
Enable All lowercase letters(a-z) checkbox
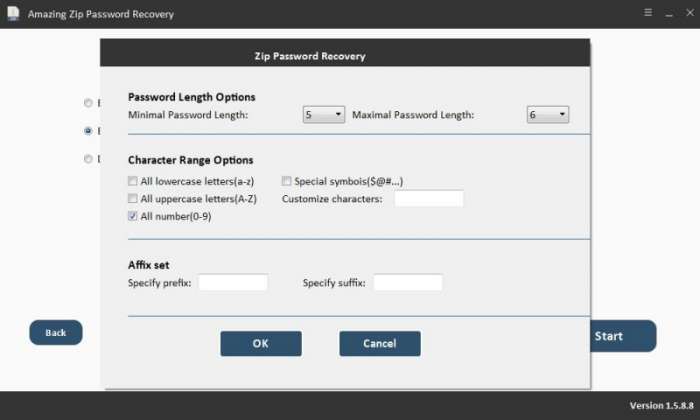point(133,181)
